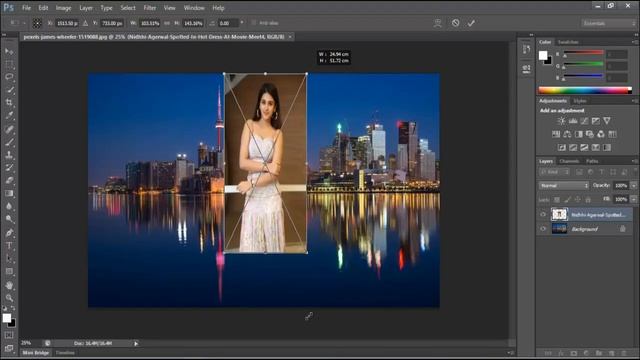This screenshot has width=640, height=360.
Task: Select the History Brush tool
Action: 9,167
